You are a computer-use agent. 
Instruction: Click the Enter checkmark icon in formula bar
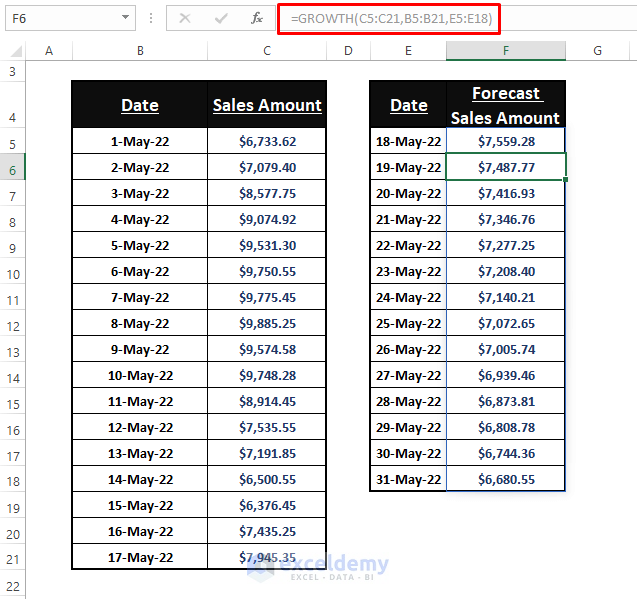(x=221, y=18)
